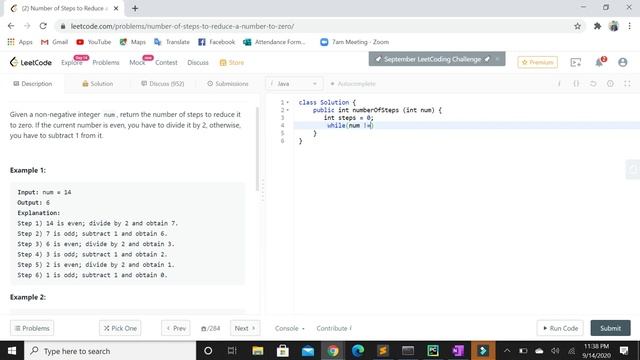Open the Mock menu
The width and height of the screenshot is (640, 360).
pos(137,62)
